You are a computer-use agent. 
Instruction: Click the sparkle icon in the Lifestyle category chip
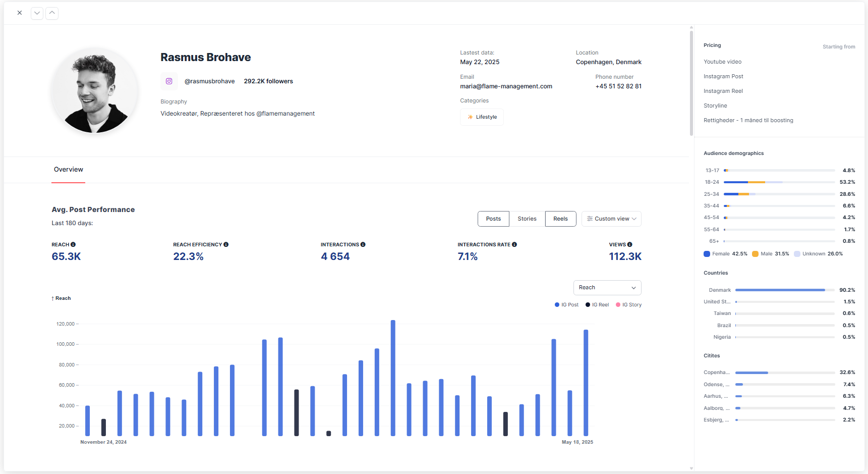pos(471,117)
